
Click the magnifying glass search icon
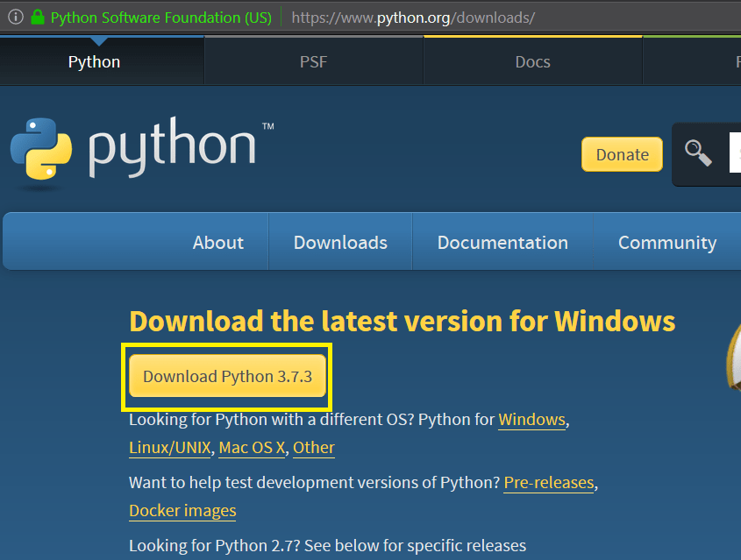[x=698, y=153]
